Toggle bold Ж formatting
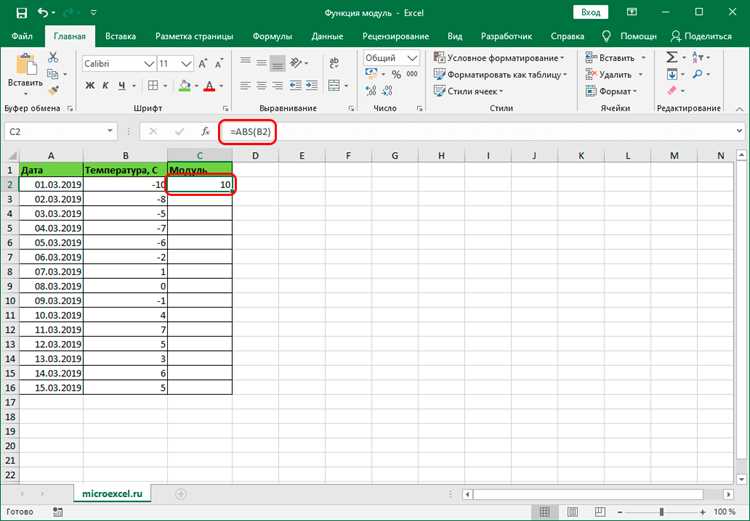Viewport: 750px width, 521px height. tap(90, 86)
